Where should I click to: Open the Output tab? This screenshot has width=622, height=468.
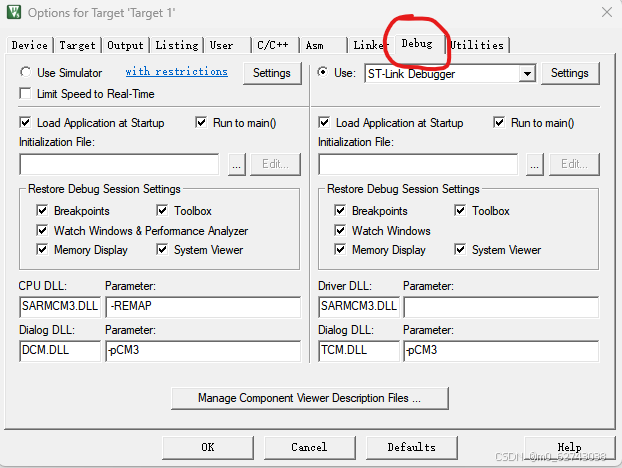[125, 45]
